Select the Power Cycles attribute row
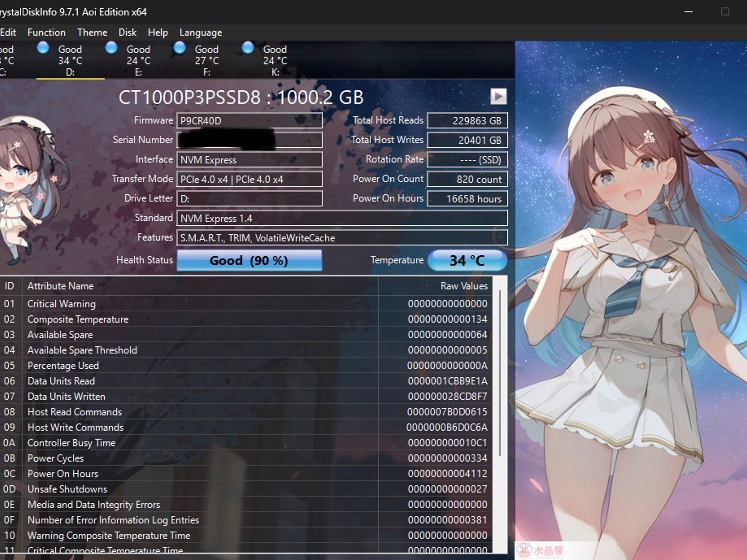747x560 pixels. click(x=246, y=458)
